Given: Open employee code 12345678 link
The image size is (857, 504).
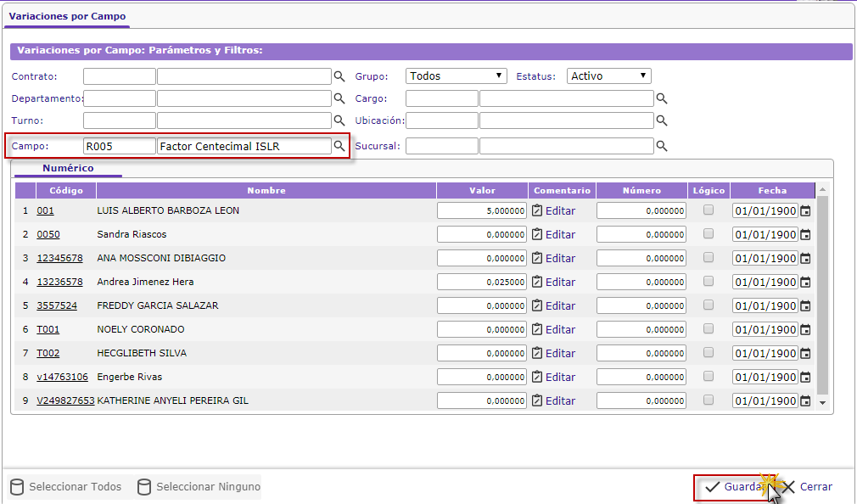Looking at the screenshot, I should click(59, 258).
